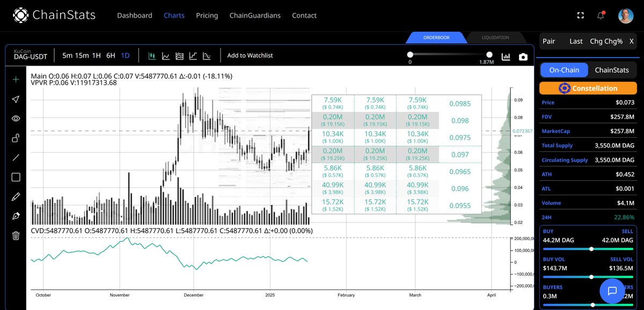Open the Charts menu
644x310 pixels.
point(174,16)
